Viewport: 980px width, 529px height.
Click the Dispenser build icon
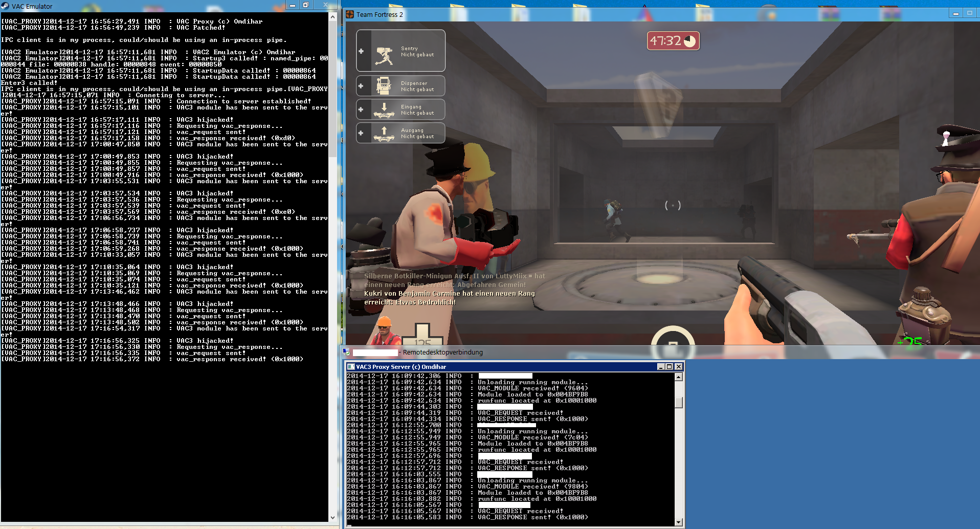pos(384,86)
